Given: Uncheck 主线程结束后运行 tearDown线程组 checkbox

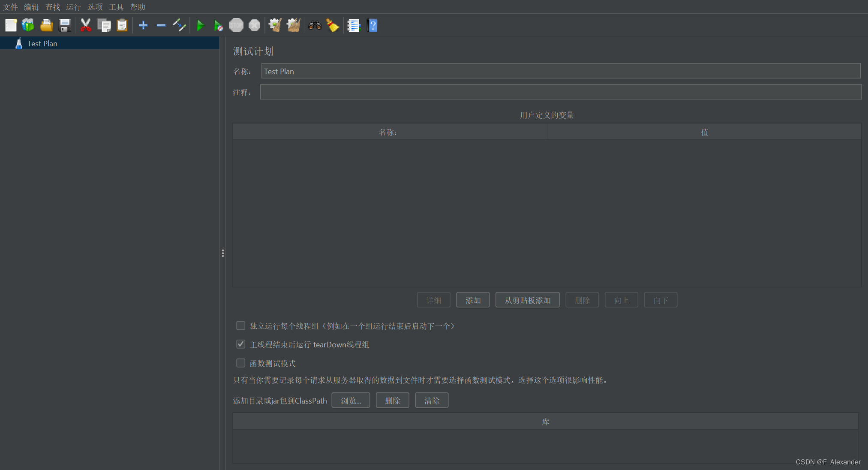Looking at the screenshot, I should [241, 344].
